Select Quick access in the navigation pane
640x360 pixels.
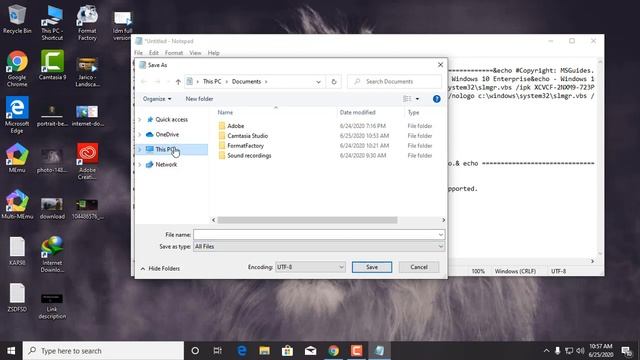click(x=171, y=120)
